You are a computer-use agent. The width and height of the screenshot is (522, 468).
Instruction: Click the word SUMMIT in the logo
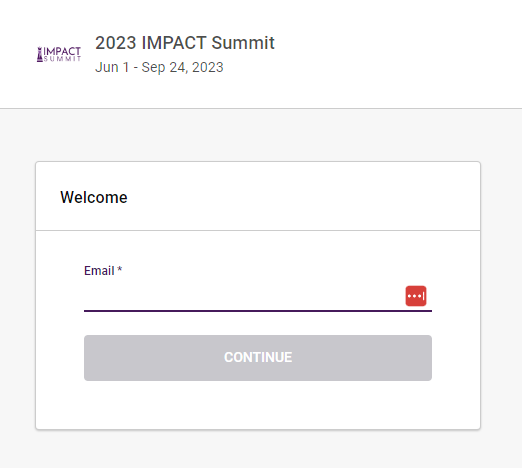click(62, 59)
